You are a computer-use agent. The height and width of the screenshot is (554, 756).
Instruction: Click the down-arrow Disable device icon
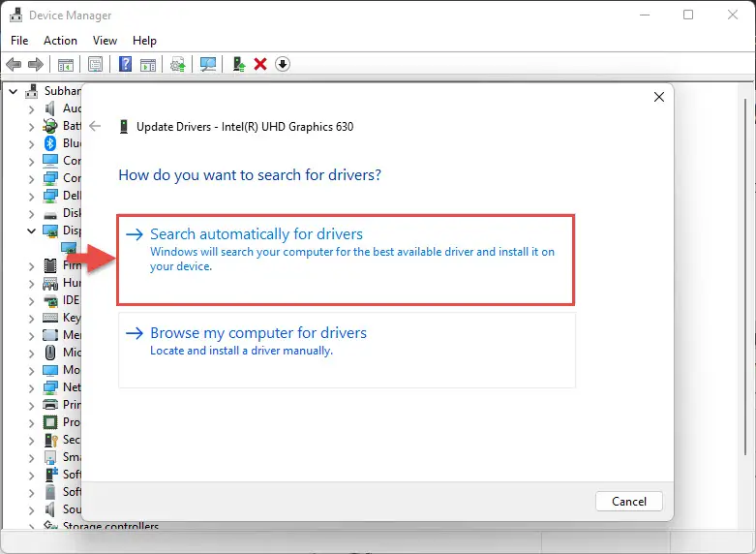(x=283, y=64)
